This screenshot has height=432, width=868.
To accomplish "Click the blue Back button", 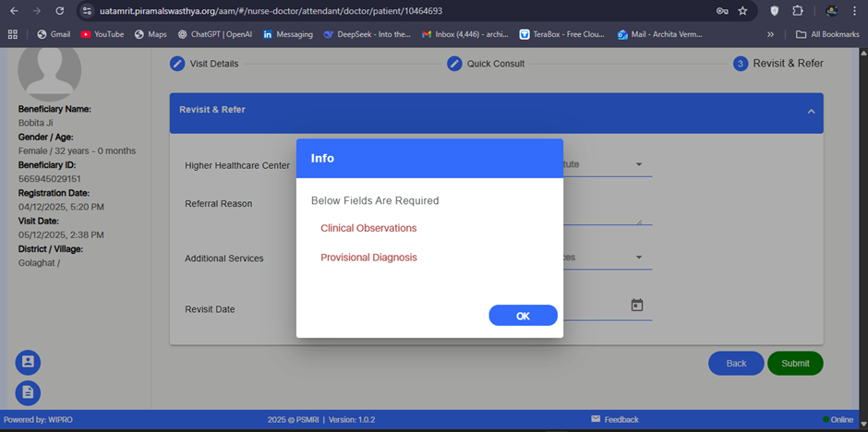I will [736, 363].
